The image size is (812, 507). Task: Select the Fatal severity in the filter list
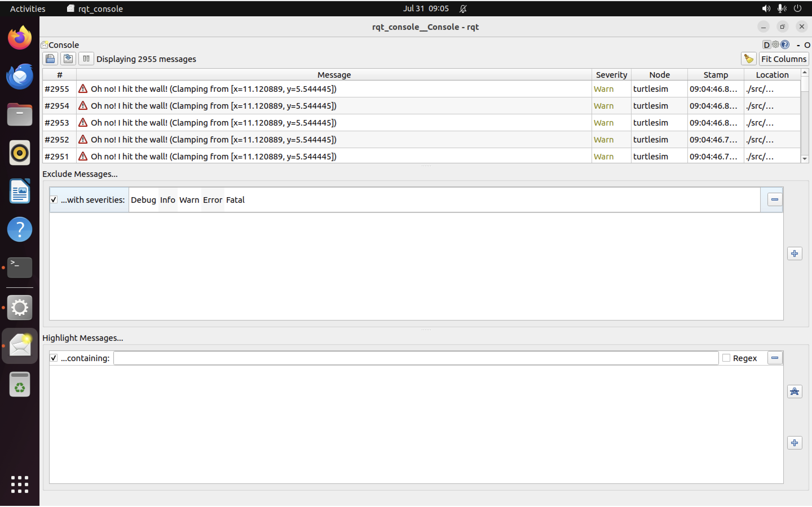[235, 199]
